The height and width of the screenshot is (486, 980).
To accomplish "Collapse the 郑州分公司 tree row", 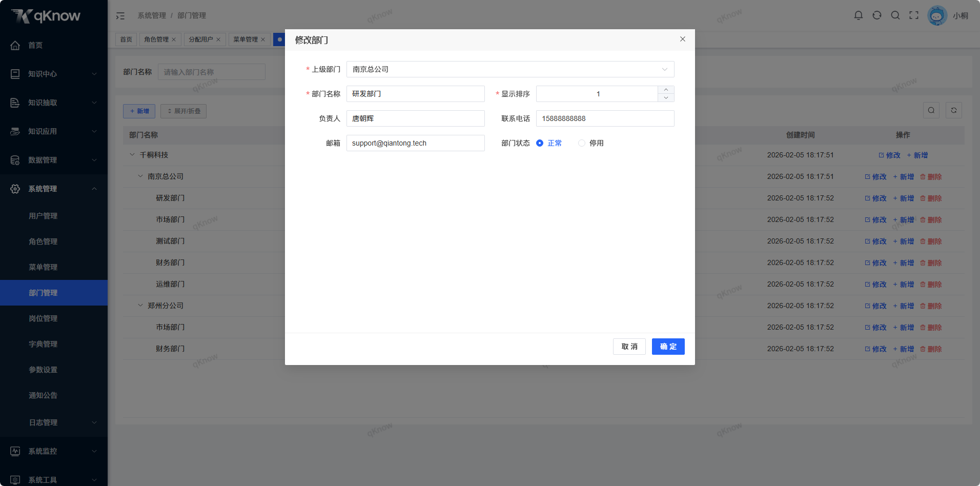I will click(140, 305).
